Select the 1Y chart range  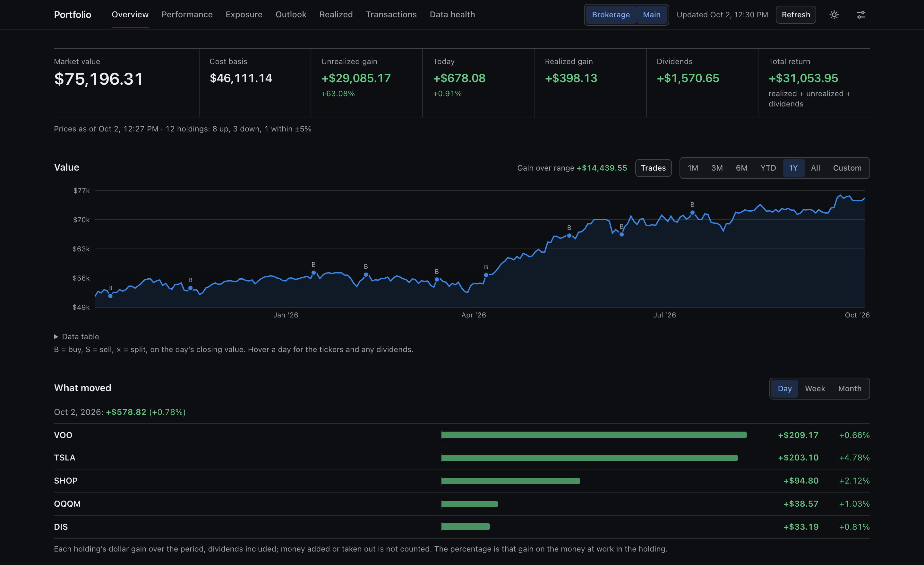click(x=793, y=168)
